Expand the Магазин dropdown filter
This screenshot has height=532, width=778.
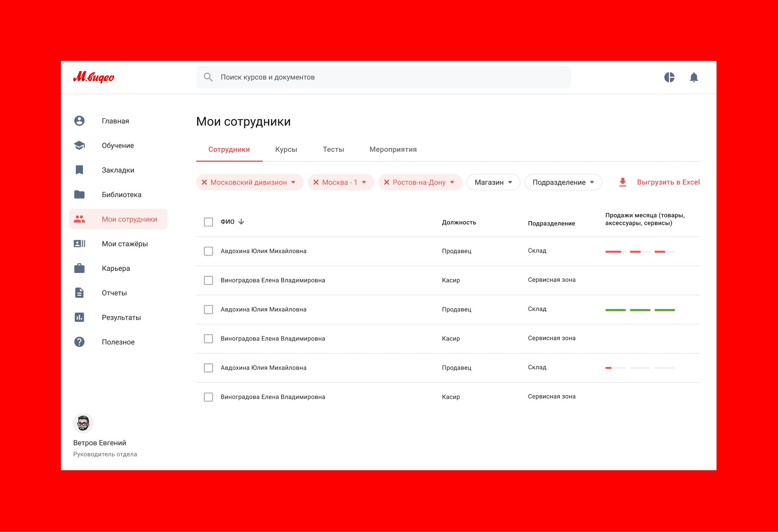pos(493,182)
